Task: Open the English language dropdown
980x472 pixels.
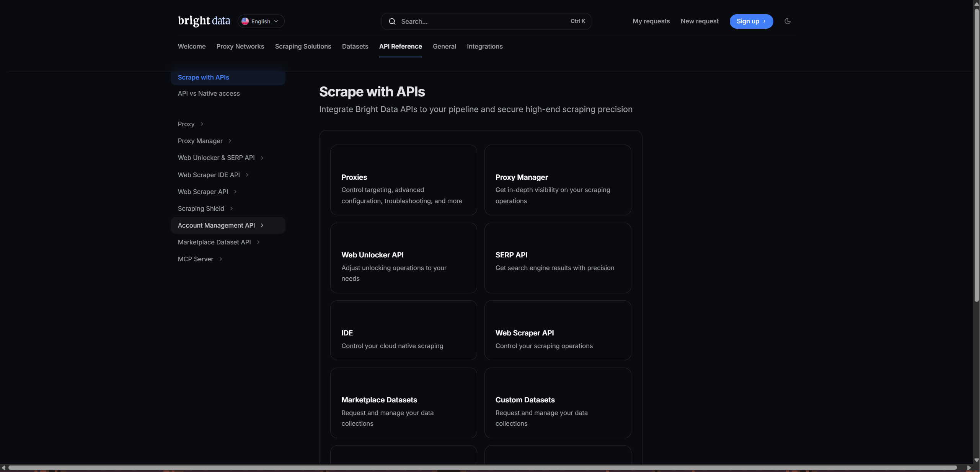Action: 261,21
